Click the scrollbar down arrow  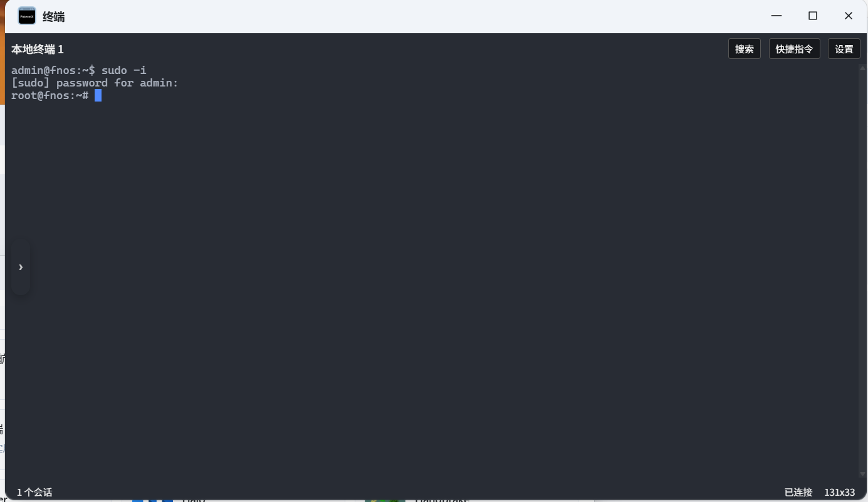coord(862,474)
